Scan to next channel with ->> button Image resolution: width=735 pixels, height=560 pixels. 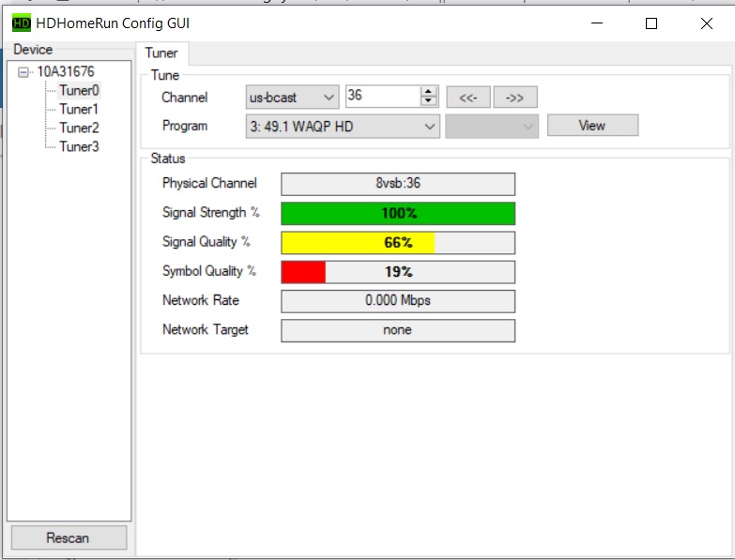515,98
